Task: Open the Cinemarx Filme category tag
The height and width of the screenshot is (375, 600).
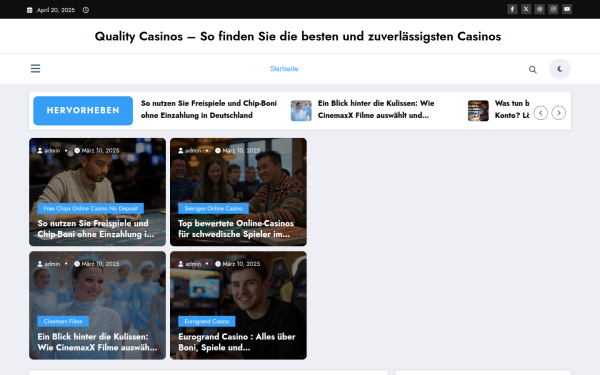Action: pos(63,321)
